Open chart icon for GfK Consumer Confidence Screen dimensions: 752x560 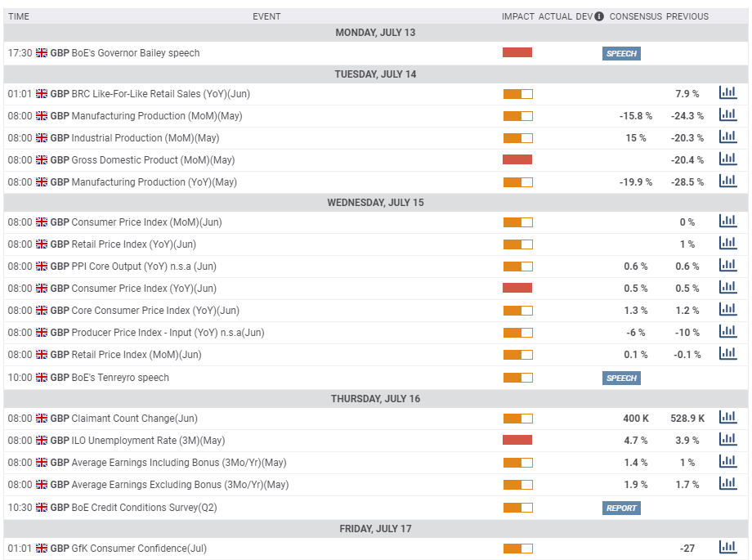[x=728, y=548]
